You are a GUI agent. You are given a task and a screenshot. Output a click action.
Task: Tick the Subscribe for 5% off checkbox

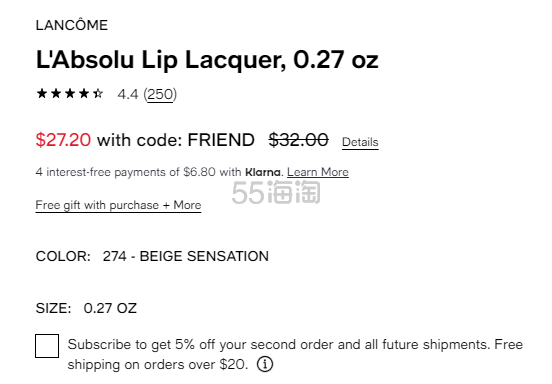pyautogui.click(x=47, y=346)
